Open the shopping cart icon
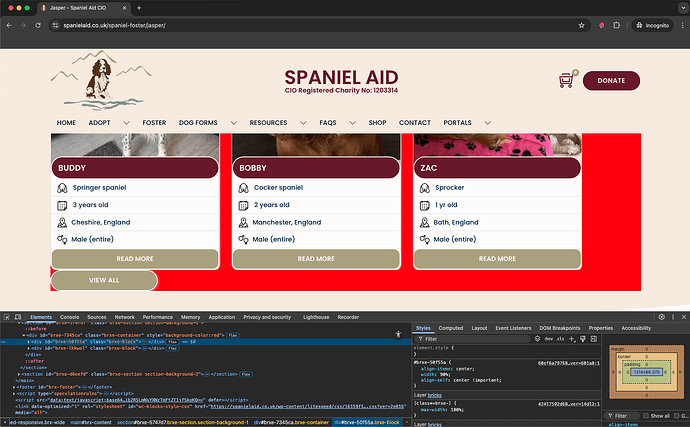This screenshot has width=690, height=427. [x=566, y=81]
